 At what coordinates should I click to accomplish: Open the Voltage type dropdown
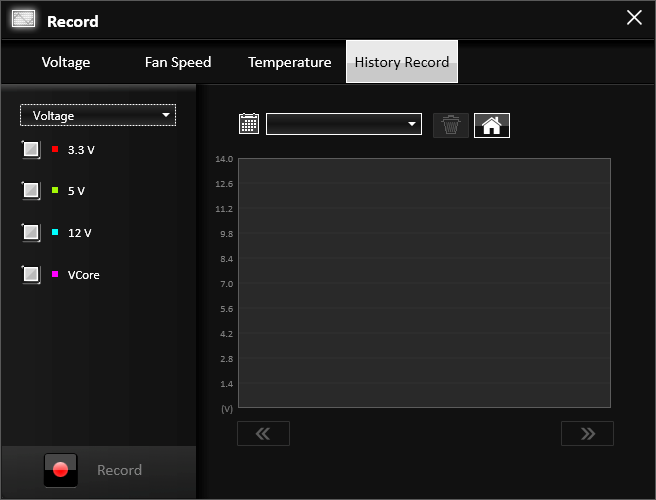tap(98, 115)
